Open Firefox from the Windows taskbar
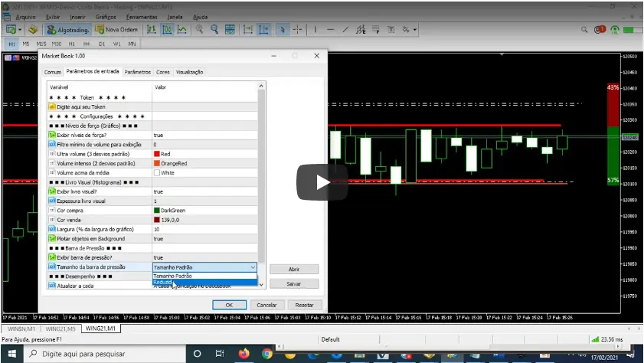 pyautogui.click(x=244, y=354)
